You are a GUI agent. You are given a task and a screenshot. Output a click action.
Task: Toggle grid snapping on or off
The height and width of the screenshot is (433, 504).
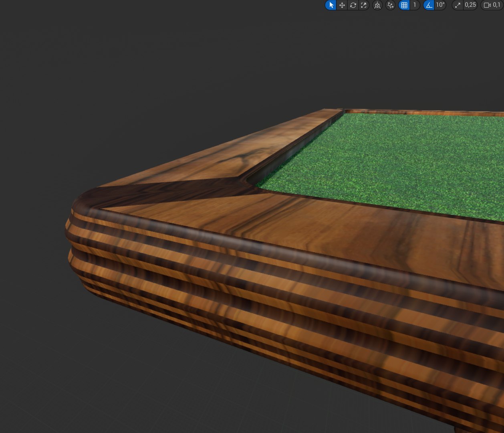(404, 5)
